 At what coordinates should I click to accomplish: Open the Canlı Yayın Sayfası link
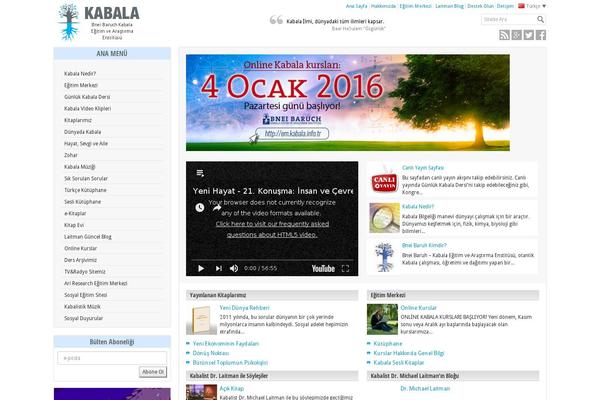(x=423, y=168)
